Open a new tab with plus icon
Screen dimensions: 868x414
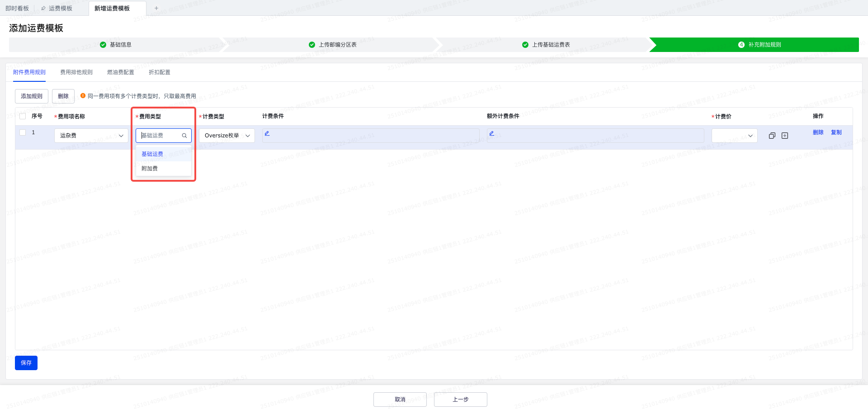[156, 8]
